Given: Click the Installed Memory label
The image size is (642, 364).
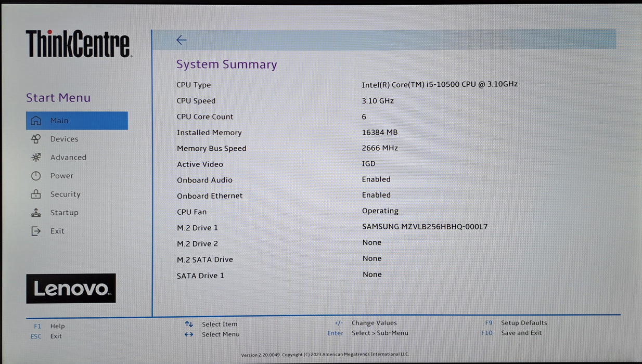Looking at the screenshot, I should coord(209,133).
